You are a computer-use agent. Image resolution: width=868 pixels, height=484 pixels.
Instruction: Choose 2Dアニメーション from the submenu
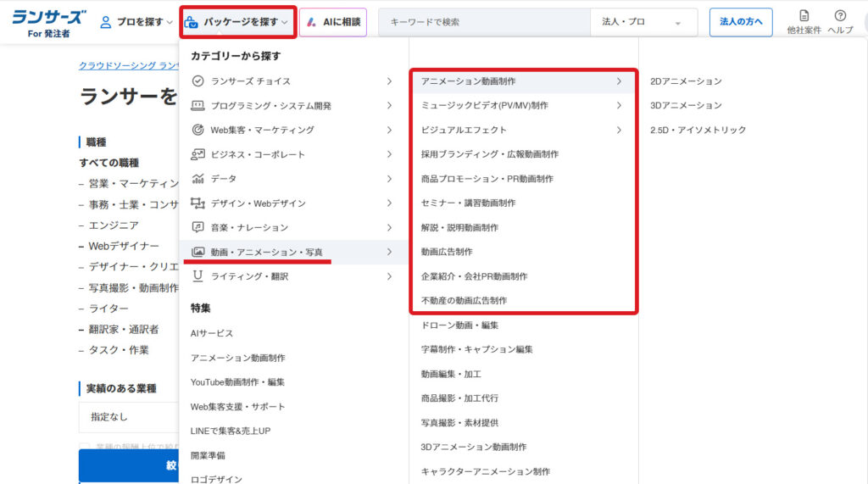click(686, 81)
